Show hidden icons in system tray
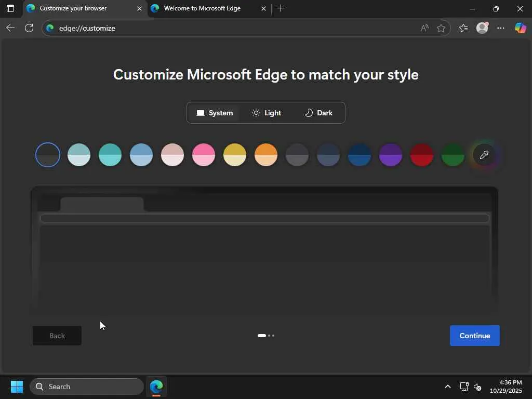 point(448,387)
